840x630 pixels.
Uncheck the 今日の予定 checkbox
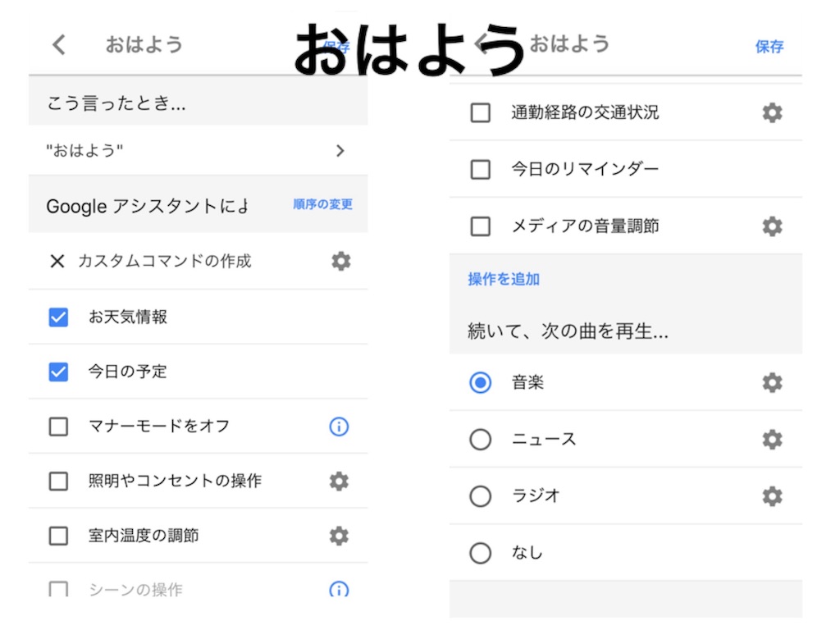click(x=57, y=371)
